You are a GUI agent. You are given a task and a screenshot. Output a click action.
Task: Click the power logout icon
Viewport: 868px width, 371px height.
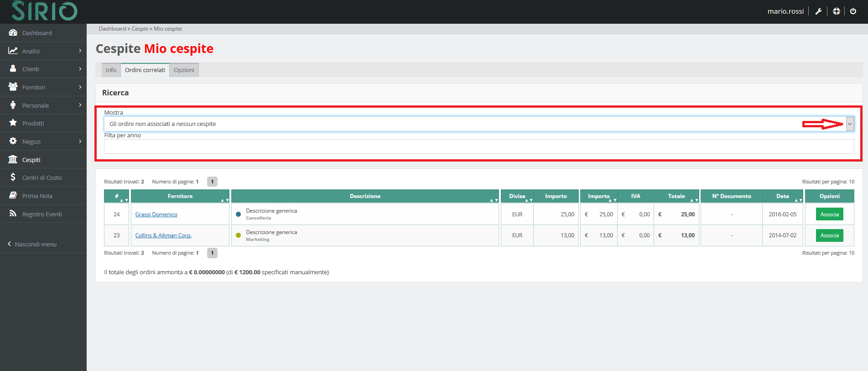(x=853, y=11)
